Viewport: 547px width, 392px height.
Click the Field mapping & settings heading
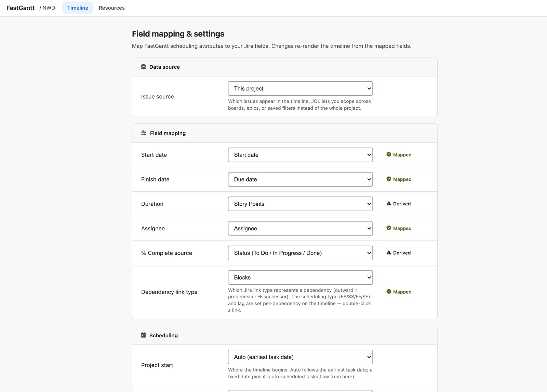pos(178,34)
